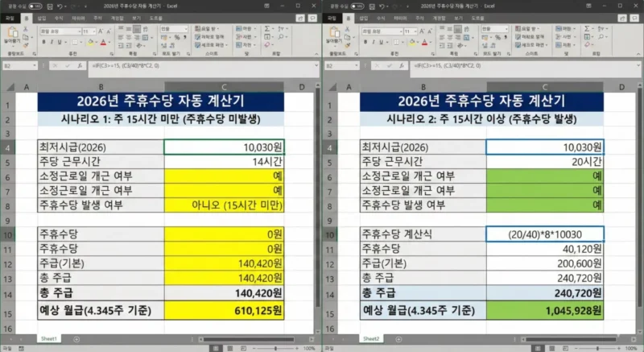This screenshot has width=644, height=352.
Task: Click Cell Styles in right window
Action: point(531,45)
